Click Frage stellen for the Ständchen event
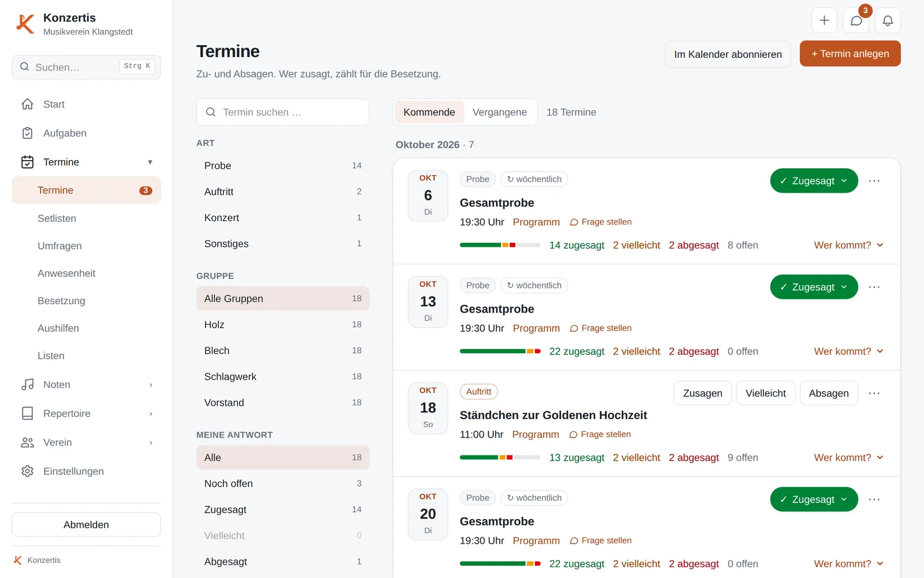The image size is (924, 578). click(x=600, y=434)
